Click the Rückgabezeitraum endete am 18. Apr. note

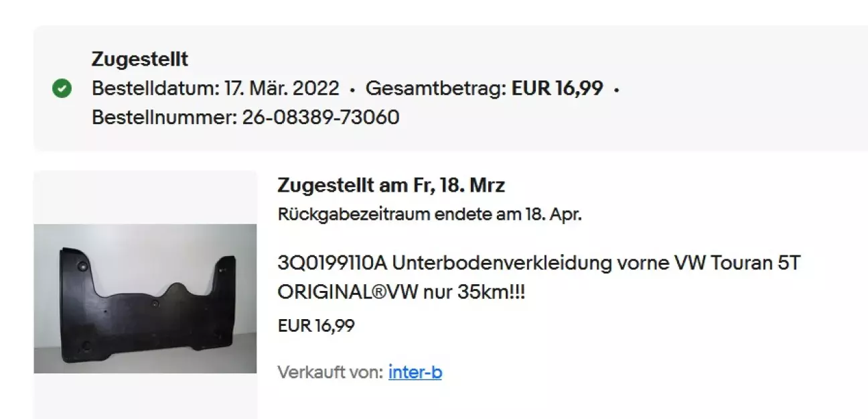point(429,215)
